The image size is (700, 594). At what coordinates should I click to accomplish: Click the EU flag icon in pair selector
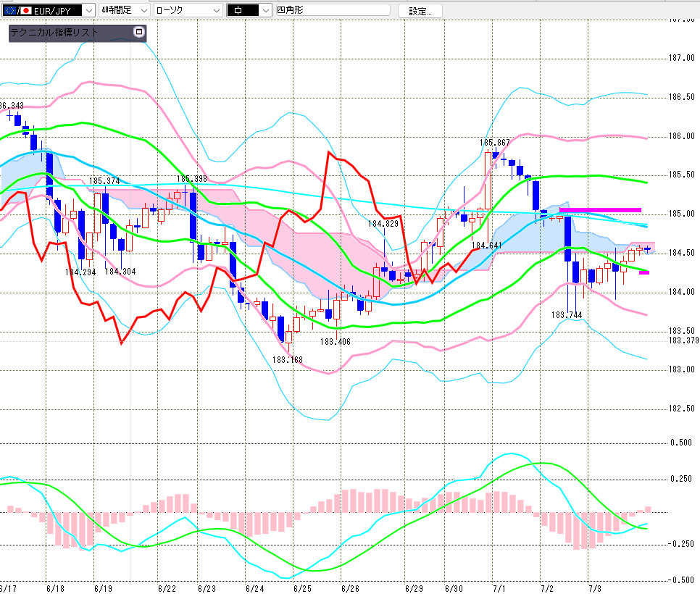pos(10,10)
